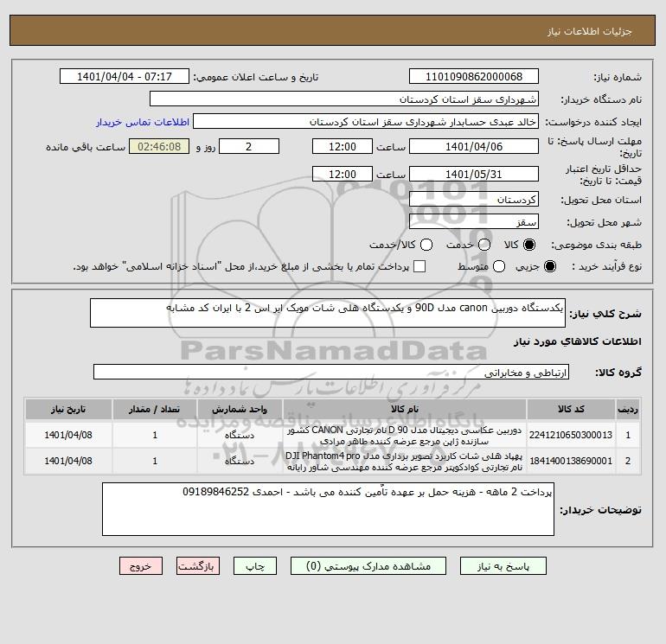
Task: Click the need date 1401/04/08 in row 2
Action: [x=68, y=461]
